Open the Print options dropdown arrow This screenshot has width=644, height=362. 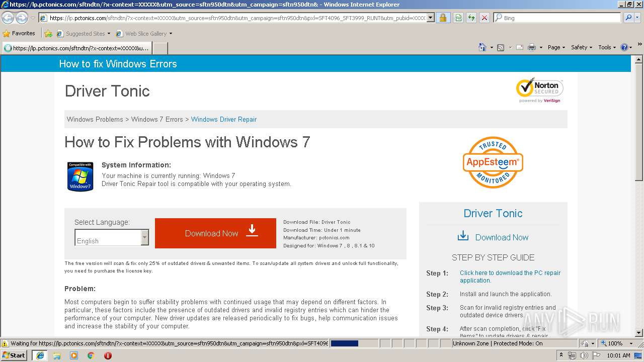coord(541,47)
